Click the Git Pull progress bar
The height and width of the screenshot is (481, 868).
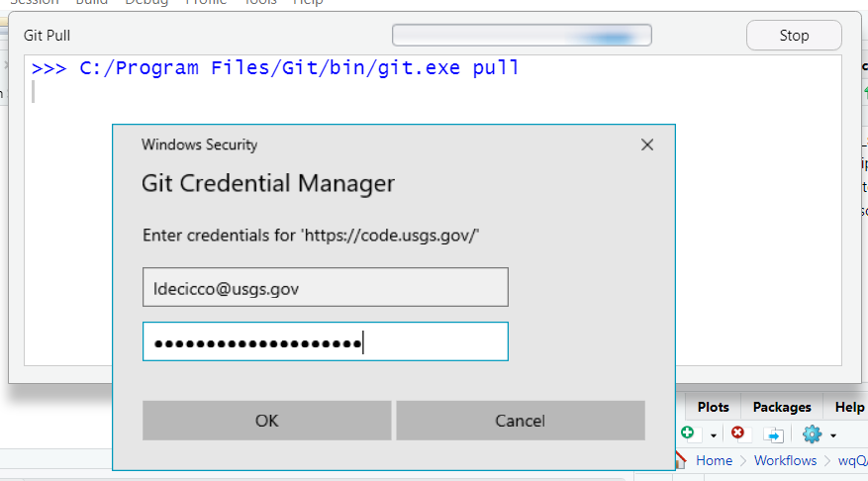(522, 37)
